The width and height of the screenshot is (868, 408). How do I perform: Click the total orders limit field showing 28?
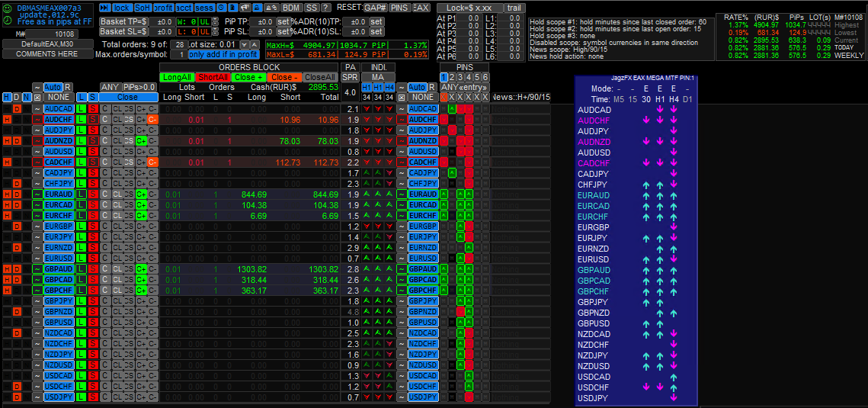click(x=179, y=43)
